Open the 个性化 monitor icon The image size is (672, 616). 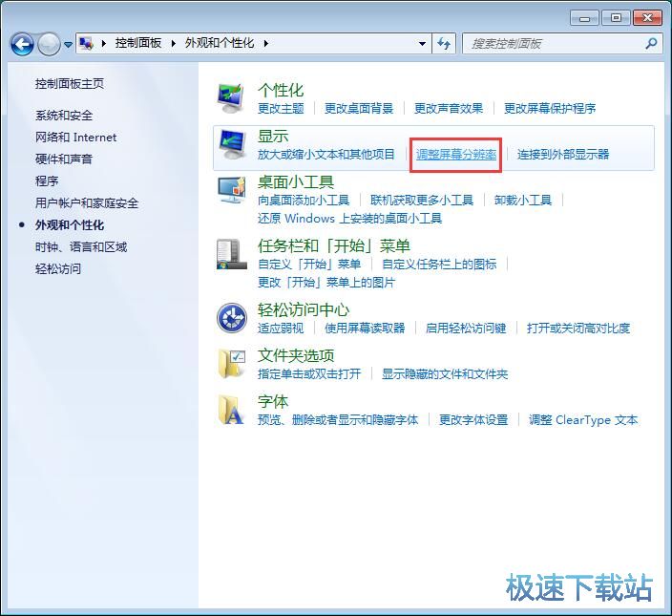tap(231, 98)
